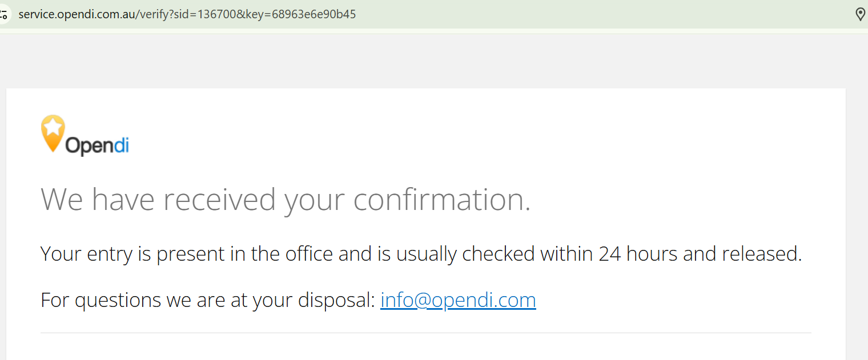This screenshot has height=360, width=868.
Task: Click the horizontal divider line below the email
Action: coord(425,333)
